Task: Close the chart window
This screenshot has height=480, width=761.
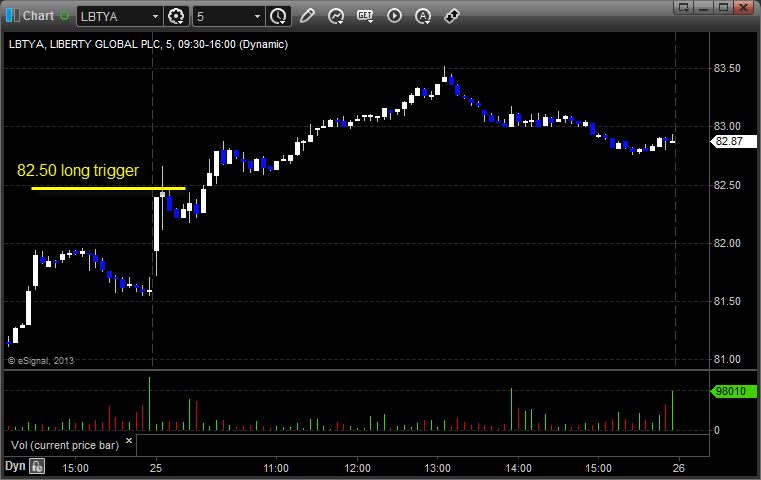Action: pos(743,7)
